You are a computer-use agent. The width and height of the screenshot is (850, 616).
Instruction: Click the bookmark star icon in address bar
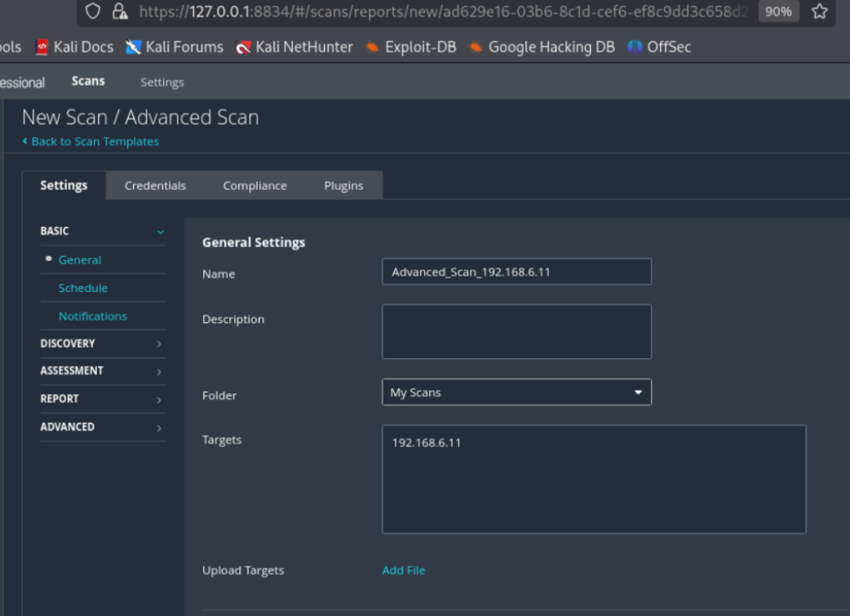(x=819, y=11)
